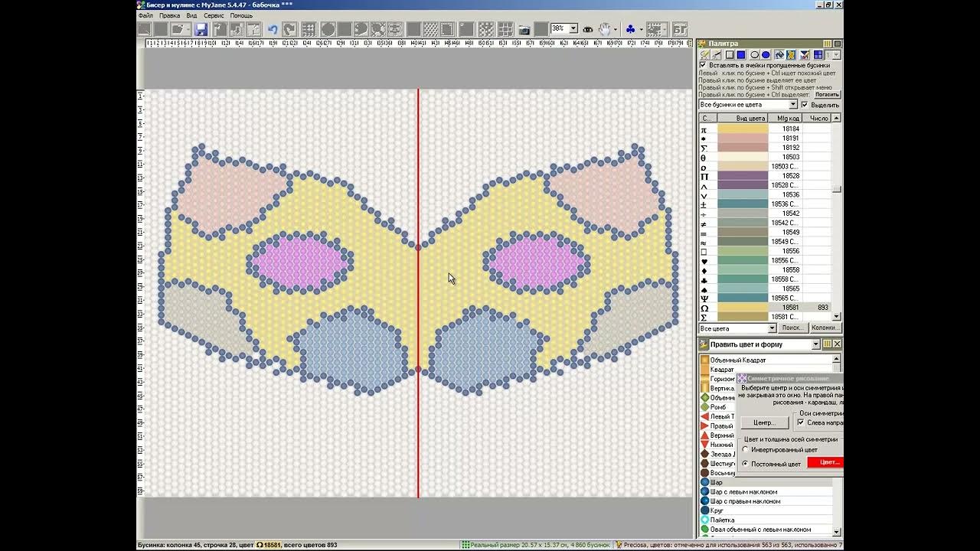Select filled blue ellipse palette tool
Image resolution: width=980 pixels, height=551 pixels.
coord(766,55)
